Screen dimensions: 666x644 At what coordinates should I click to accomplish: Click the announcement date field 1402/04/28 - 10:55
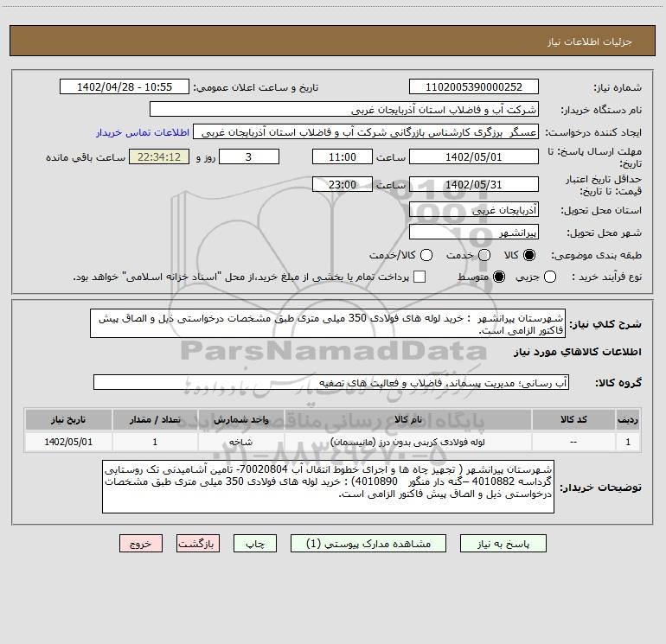click(x=125, y=86)
